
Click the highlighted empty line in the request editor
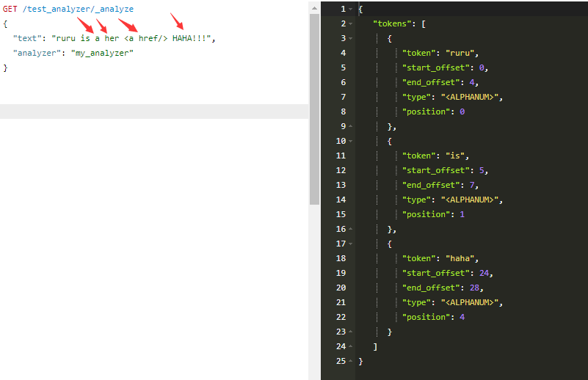click(x=154, y=112)
